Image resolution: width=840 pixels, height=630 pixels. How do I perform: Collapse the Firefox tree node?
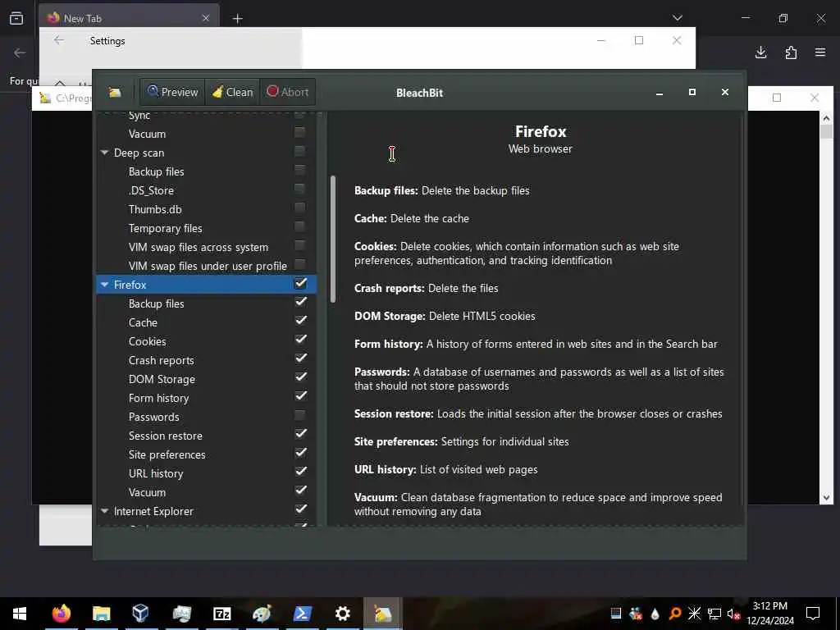click(105, 285)
